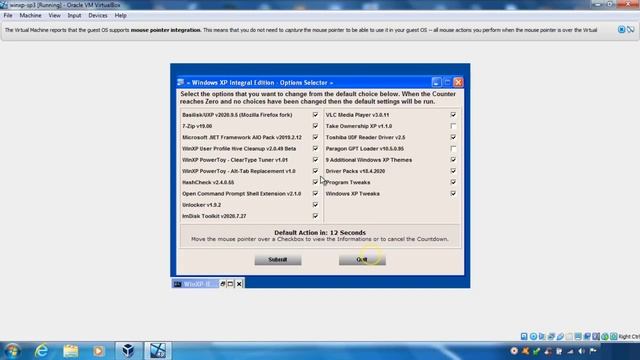
Task: Click the VirtualBox USB devices indicator
Action: pos(560,336)
